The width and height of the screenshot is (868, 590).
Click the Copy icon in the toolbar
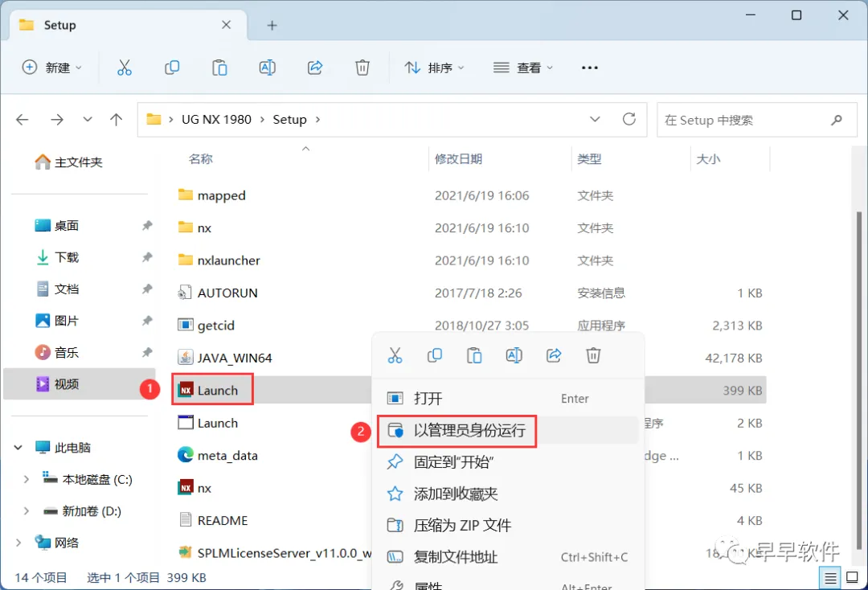[172, 68]
